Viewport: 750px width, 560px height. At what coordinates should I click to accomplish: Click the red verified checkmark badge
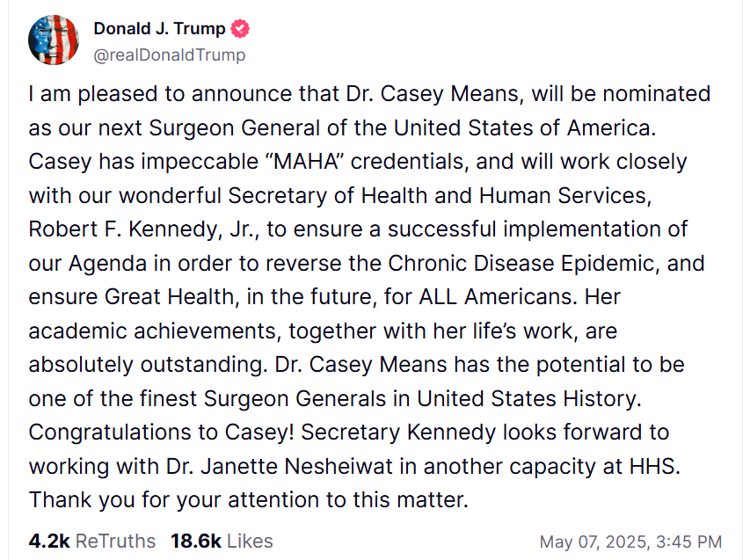[240, 29]
